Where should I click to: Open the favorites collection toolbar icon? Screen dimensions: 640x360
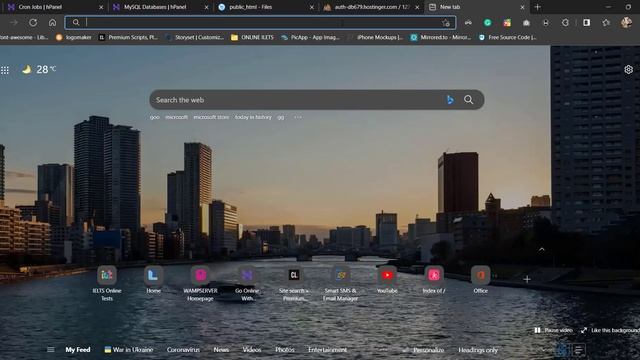tap(606, 23)
